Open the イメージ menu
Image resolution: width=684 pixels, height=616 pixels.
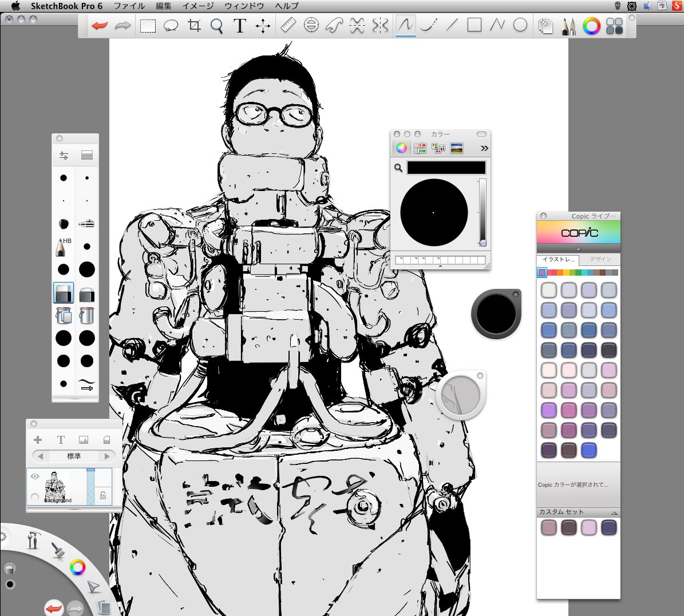pyautogui.click(x=197, y=6)
